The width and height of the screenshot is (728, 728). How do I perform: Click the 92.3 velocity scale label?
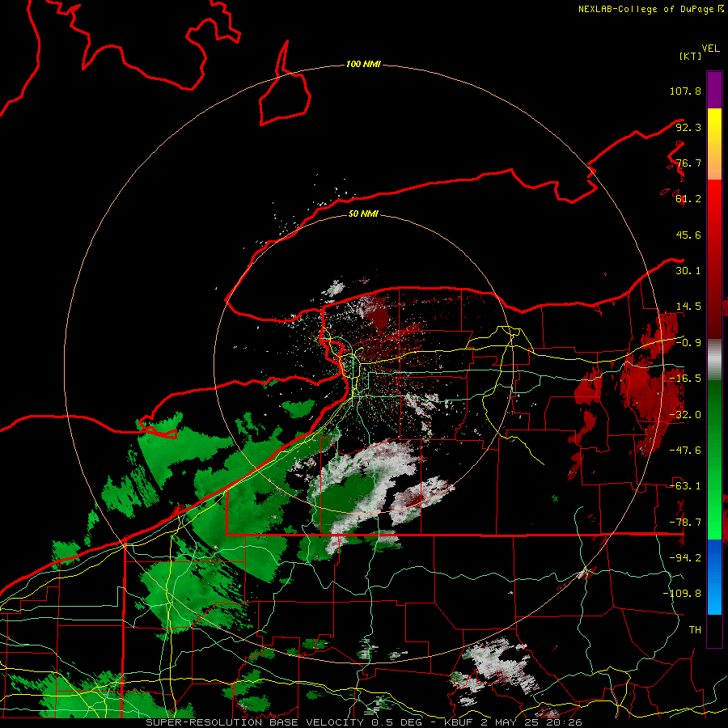point(688,127)
